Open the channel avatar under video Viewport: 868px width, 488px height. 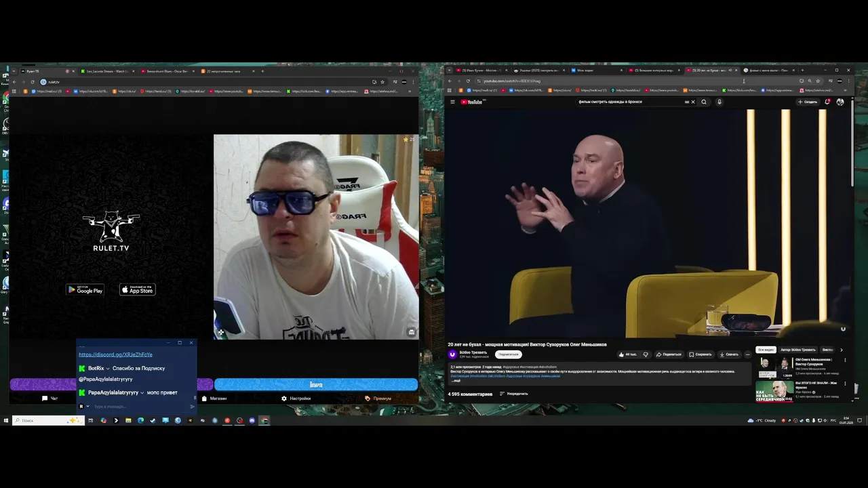[x=452, y=354]
